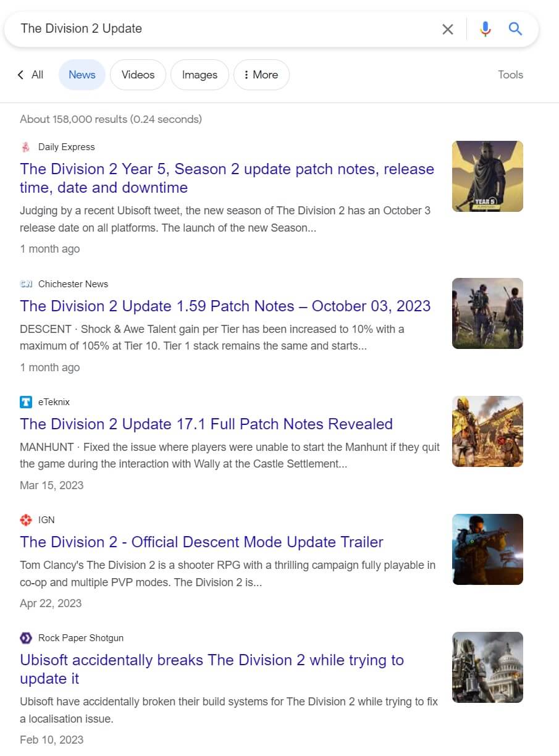This screenshot has height=756, width=559.
Task: Start voice search with microphone icon
Action: click(485, 29)
